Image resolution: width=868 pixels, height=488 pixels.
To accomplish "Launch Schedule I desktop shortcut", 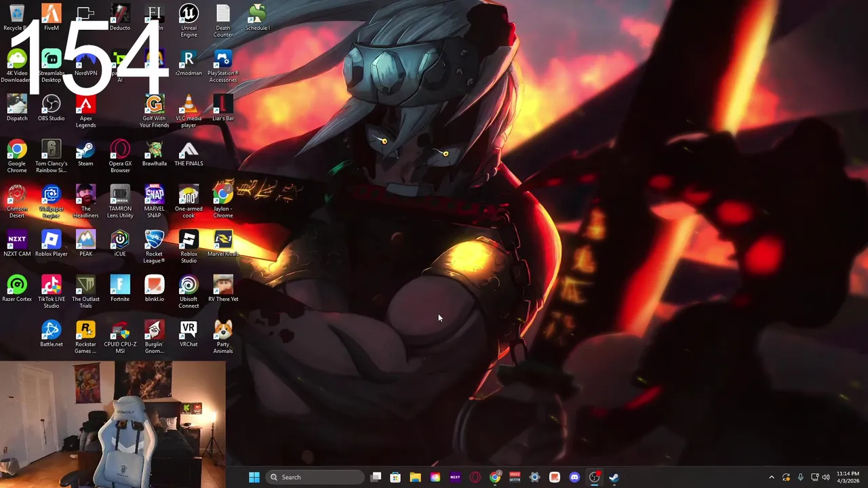I will 257,18.
